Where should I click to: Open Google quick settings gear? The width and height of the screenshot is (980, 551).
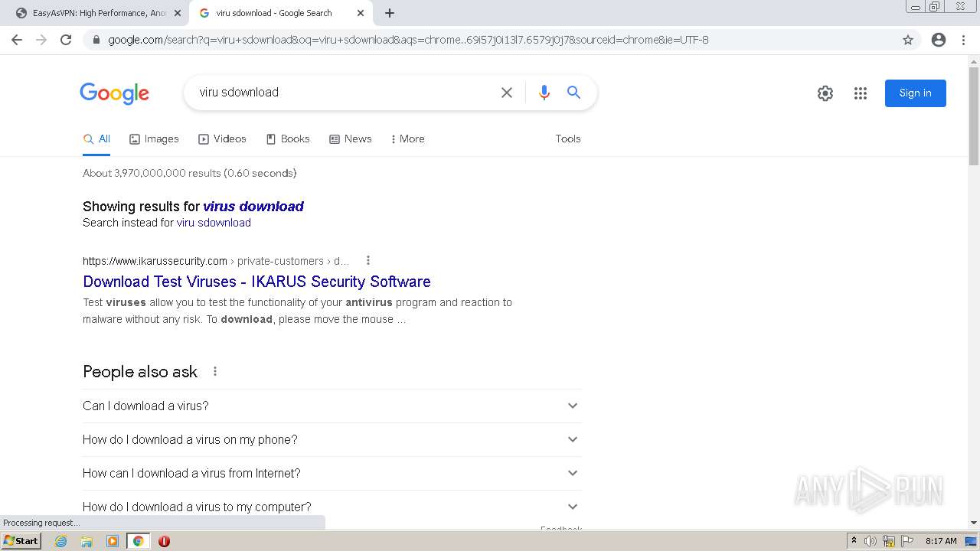tap(825, 93)
